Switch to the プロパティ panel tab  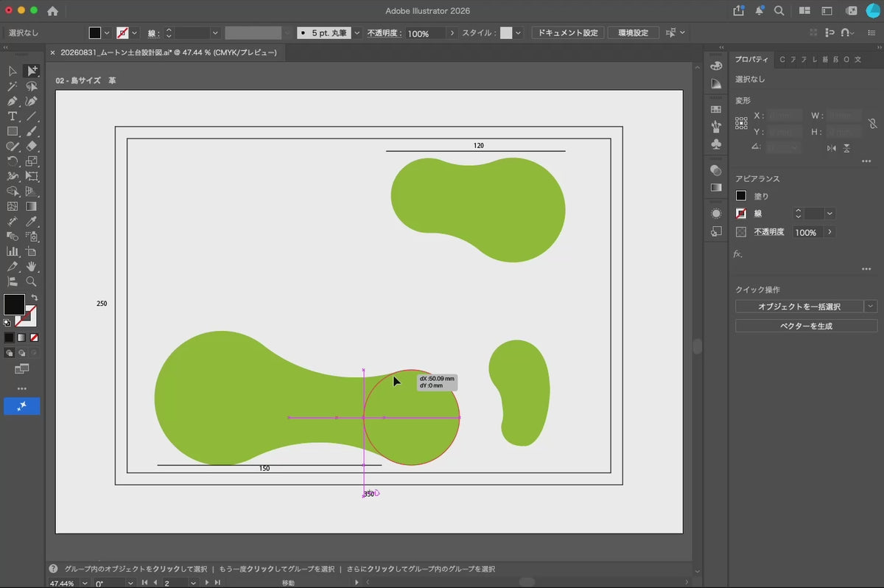tap(751, 59)
